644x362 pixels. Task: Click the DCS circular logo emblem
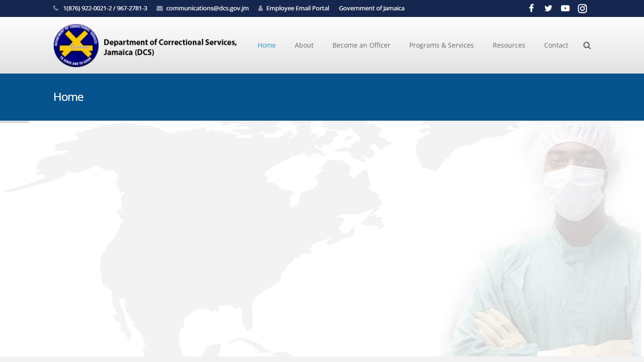[76, 45]
